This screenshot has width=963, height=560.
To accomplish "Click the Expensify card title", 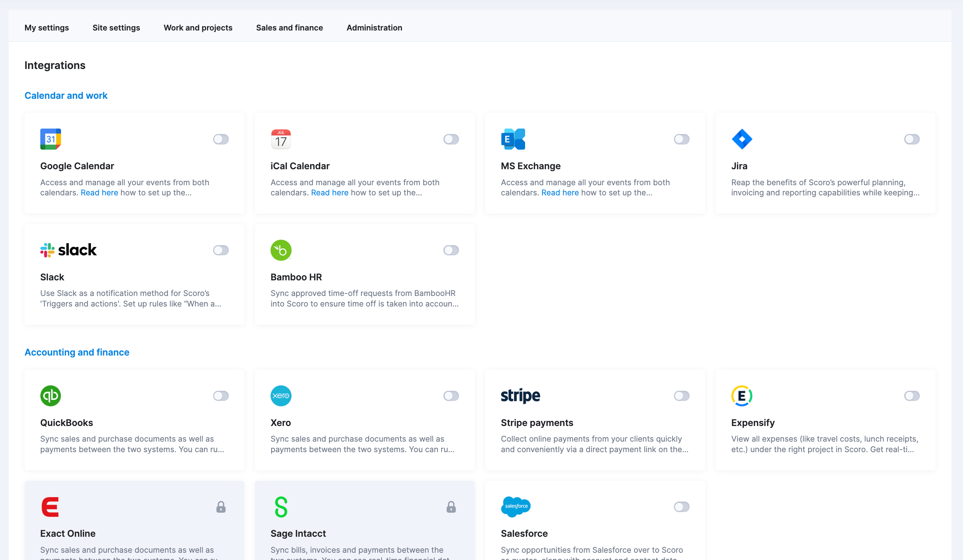I will [x=753, y=423].
